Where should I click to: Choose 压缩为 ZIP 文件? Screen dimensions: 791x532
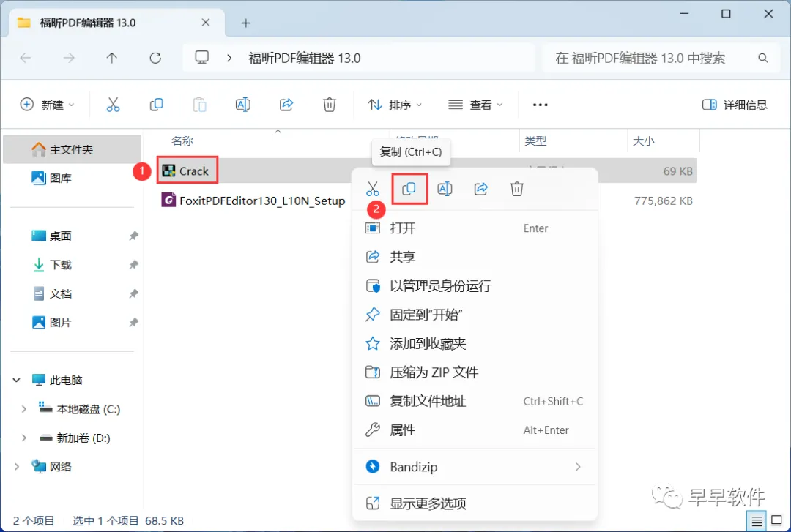[475, 372]
